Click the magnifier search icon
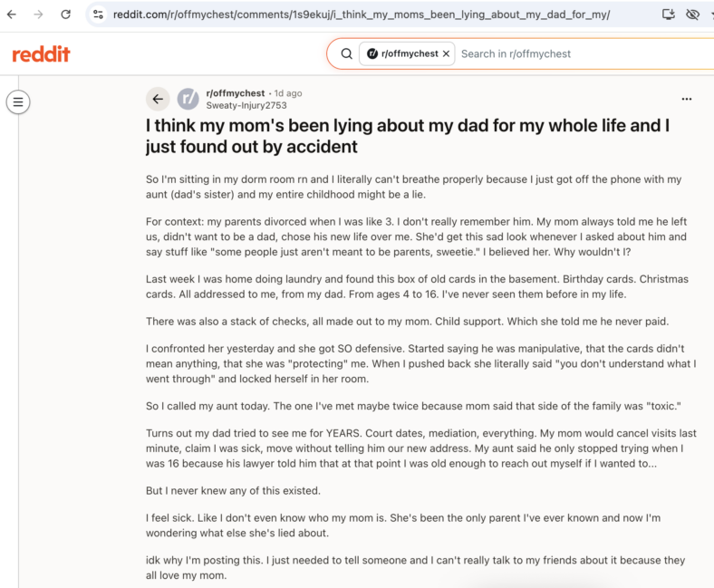Viewport: 714px width, 588px height. (346, 53)
